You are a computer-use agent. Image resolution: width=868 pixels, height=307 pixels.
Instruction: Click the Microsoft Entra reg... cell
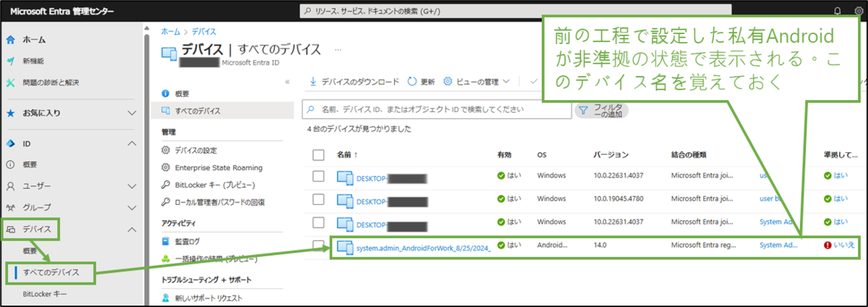(702, 245)
